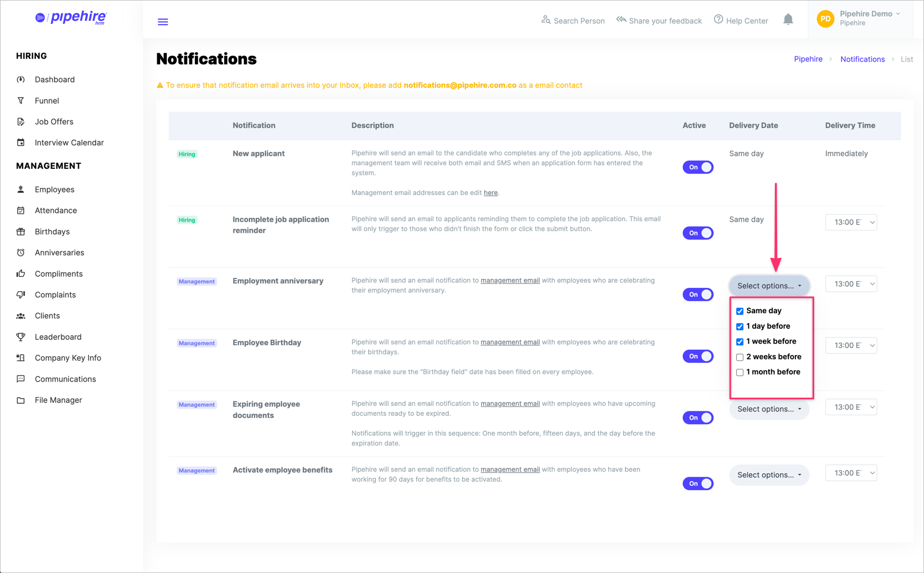Viewport: 924px width, 573px height.
Task: Open Activate employee benefits Select options dropdown
Action: pos(769,475)
